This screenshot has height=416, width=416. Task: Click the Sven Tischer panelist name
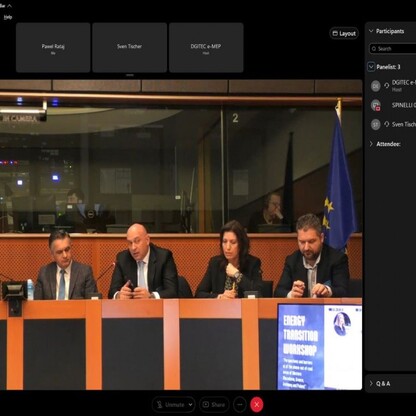coord(404,124)
